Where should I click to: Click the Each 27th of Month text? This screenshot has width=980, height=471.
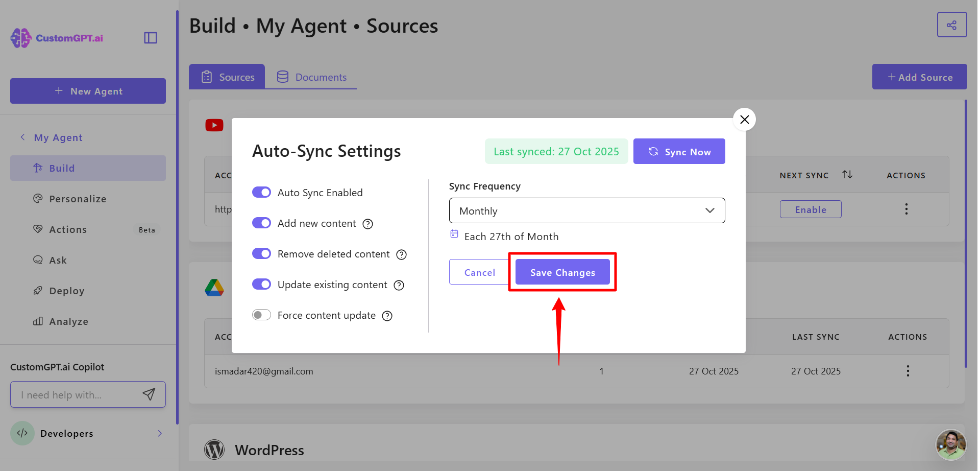click(x=511, y=237)
